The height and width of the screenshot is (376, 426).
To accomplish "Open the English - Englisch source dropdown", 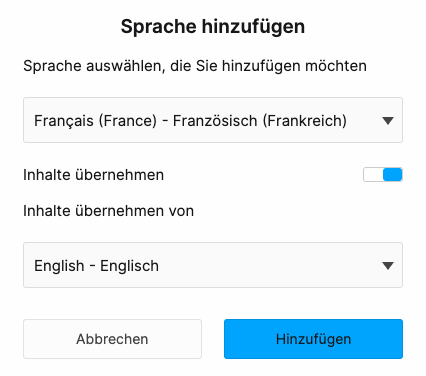I will 213,265.
